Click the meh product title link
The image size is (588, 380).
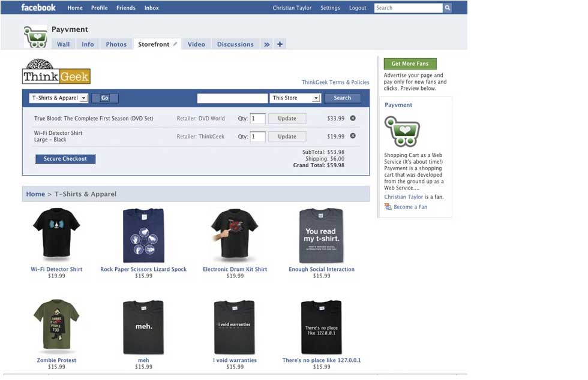(143, 360)
